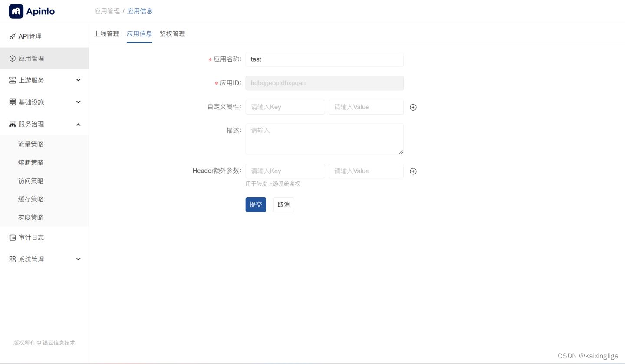Click the Header额外参数 field label

217,171
